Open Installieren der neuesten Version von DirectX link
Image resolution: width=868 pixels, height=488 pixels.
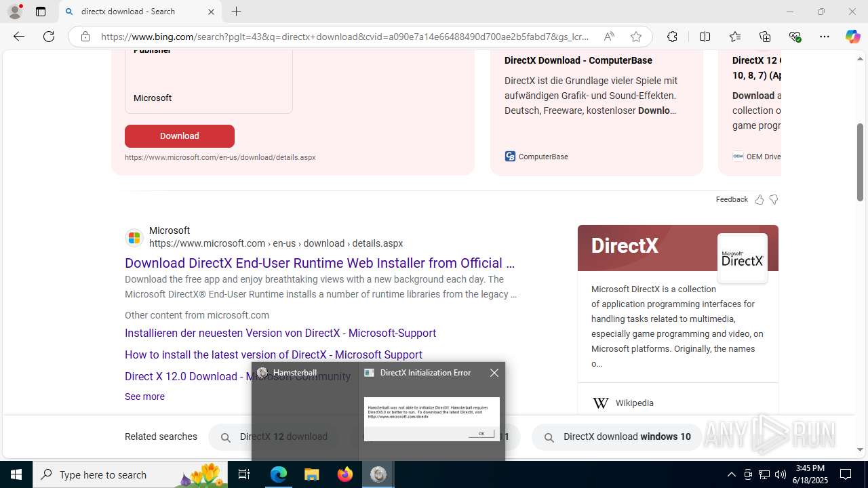280,333
